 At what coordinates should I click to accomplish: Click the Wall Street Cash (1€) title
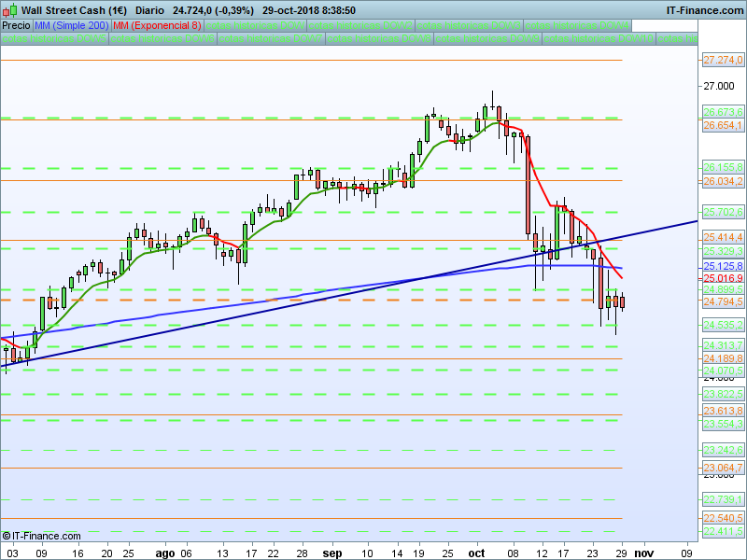[x=74, y=10]
